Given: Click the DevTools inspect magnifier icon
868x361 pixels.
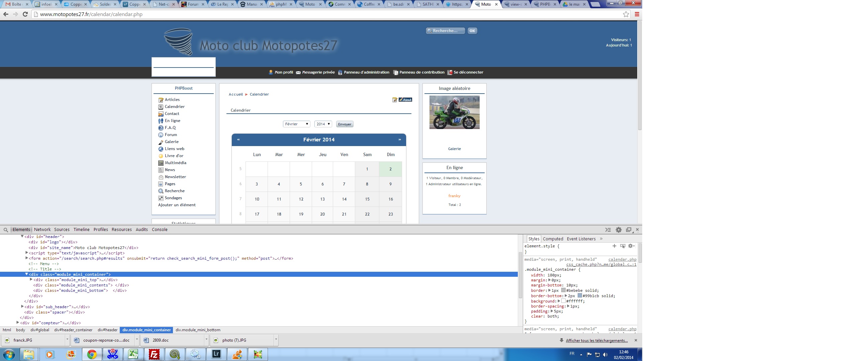Looking at the screenshot, I should pos(6,230).
